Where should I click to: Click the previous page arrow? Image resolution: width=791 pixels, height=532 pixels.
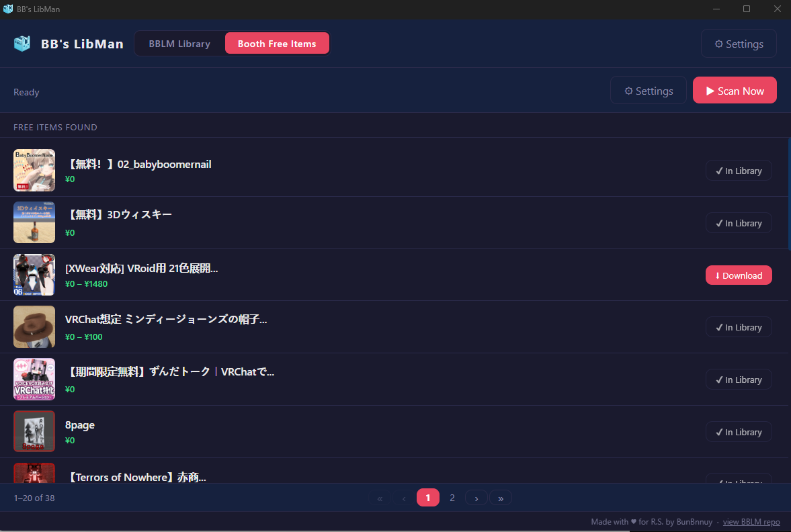pyautogui.click(x=404, y=498)
